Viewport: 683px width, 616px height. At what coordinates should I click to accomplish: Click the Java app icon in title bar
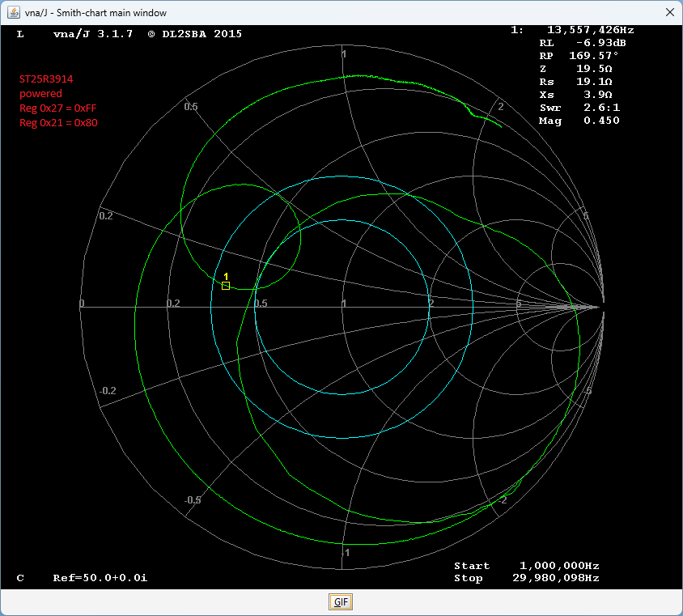[x=14, y=12]
